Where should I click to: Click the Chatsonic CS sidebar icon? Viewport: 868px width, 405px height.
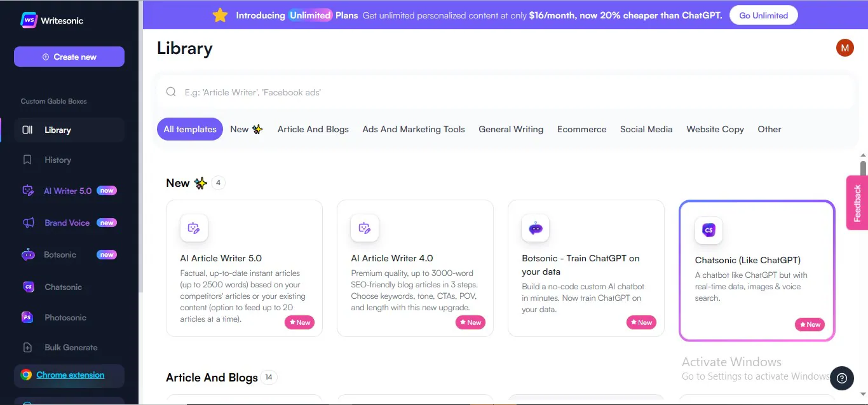point(28,287)
